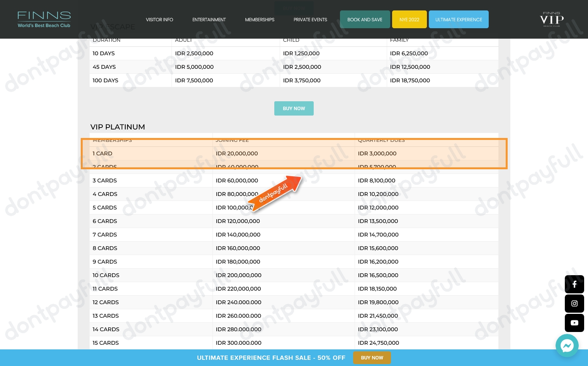
Task: Click the yellow NYE 2022 button
Action: click(409, 20)
